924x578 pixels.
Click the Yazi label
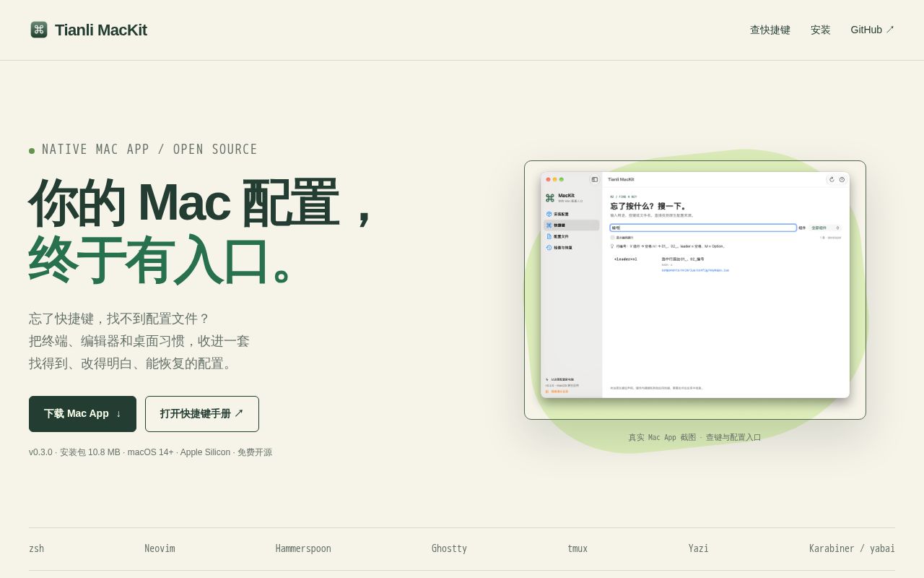pyautogui.click(x=698, y=549)
